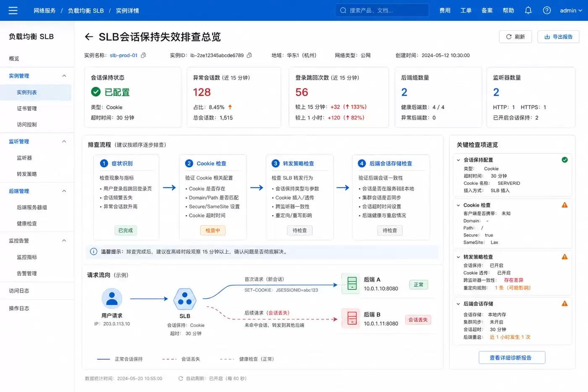Click the backend A server icon
Image resolution: width=588 pixels, height=392 pixels.
tap(352, 284)
